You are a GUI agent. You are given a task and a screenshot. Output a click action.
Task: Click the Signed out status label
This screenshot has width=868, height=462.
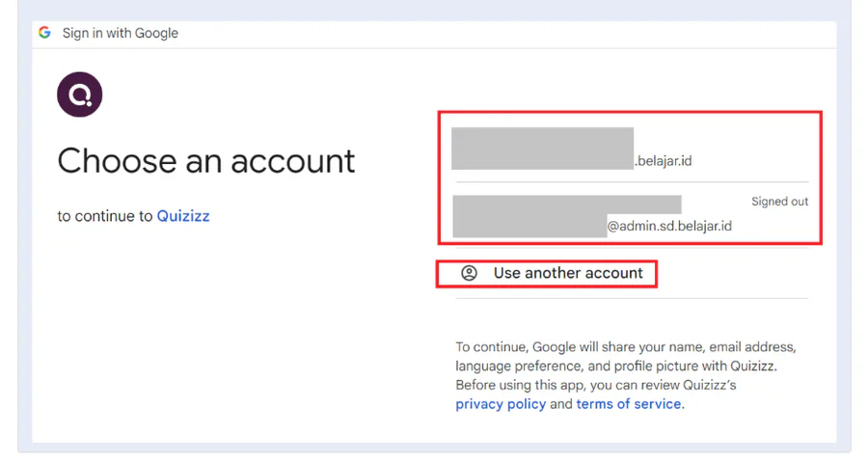click(779, 202)
